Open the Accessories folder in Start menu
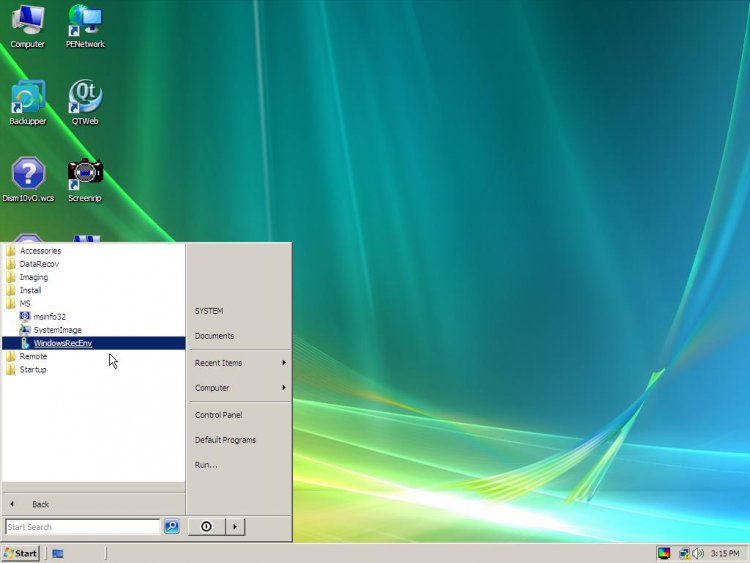 pos(40,251)
